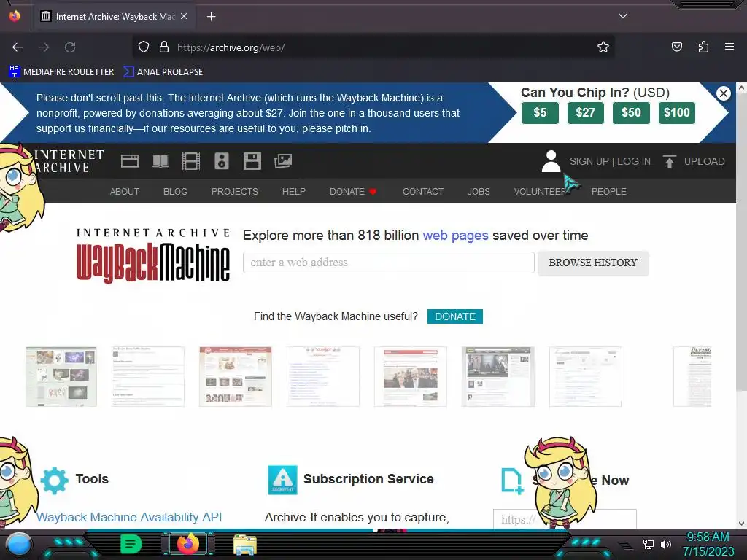The width and height of the screenshot is (747, 560).
Task: Click the upload arrow icon
Action: click(670, 161)
